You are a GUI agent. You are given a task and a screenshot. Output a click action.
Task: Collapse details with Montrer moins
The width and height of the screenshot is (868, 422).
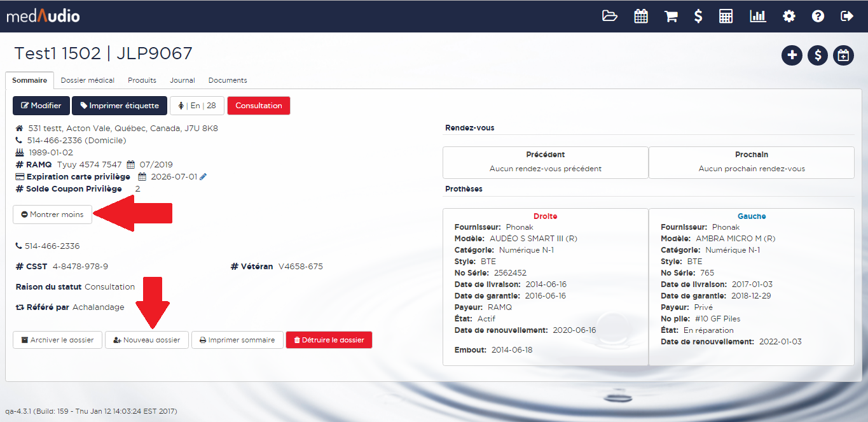click(52, 215)
